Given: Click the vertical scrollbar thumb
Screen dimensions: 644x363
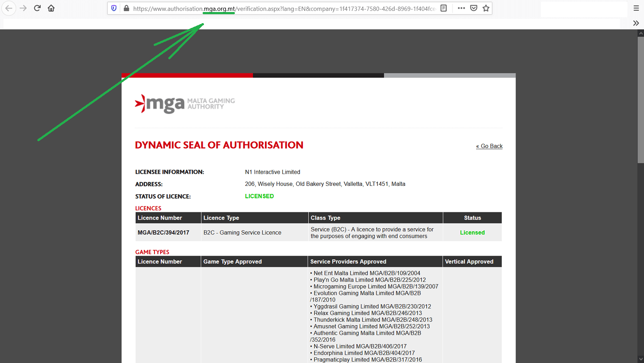Looking at the screenshot, I should coord(641,100).
